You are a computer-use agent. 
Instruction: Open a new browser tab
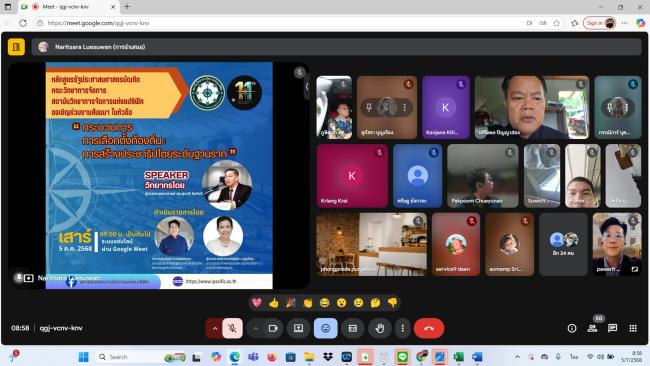pyautogui.click(x=127, y=7)
